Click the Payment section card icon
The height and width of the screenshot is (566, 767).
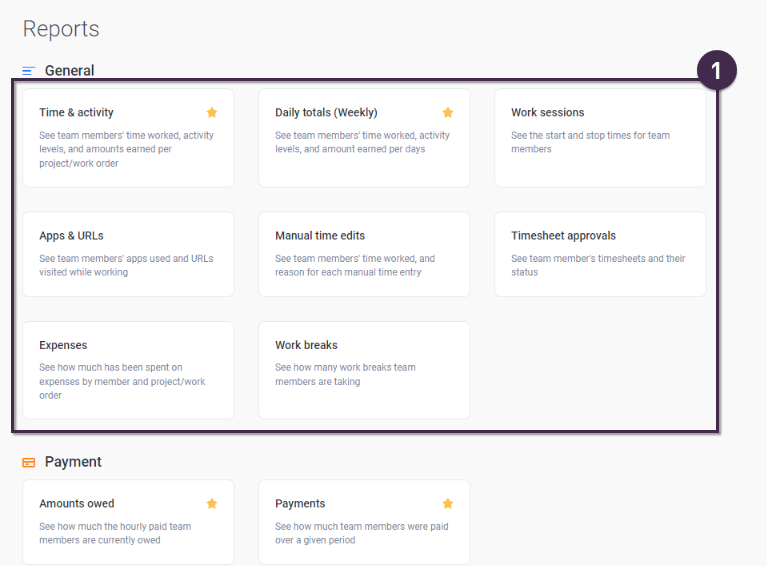(29, 462)
